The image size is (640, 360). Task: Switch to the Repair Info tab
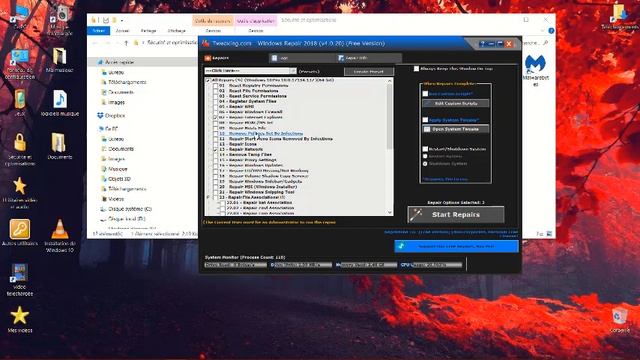pyautogui.click(x=369, y=58)
